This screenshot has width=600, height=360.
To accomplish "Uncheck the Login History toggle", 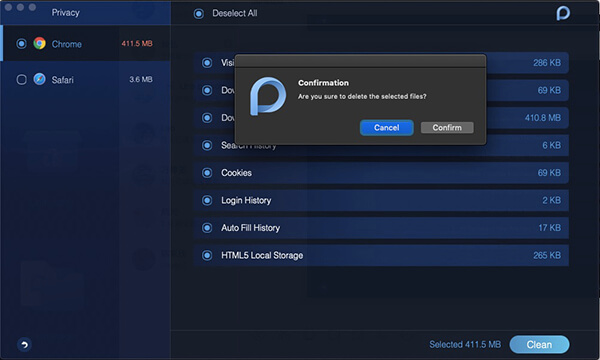I will [207, 200].
